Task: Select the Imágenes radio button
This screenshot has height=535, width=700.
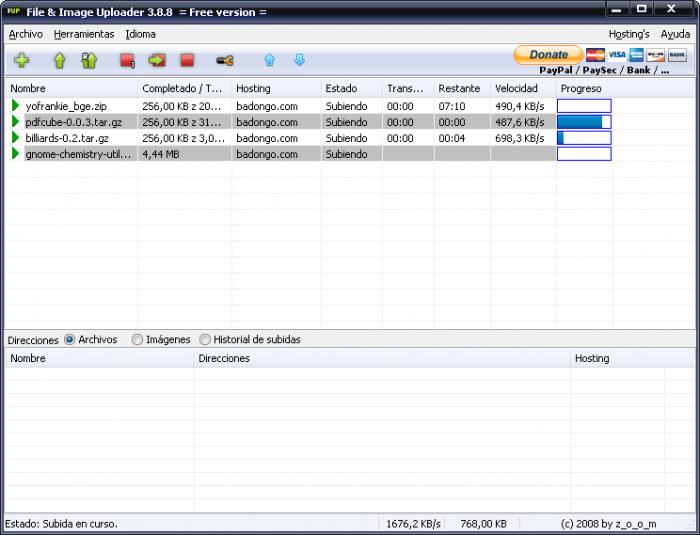Action: pyautogui.click(x=137, y=339)
